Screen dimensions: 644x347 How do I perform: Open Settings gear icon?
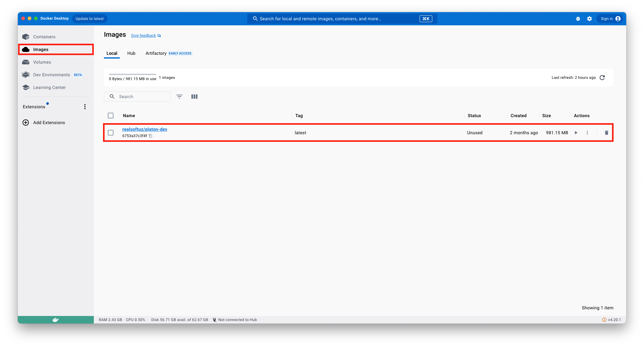coord(589,19)
